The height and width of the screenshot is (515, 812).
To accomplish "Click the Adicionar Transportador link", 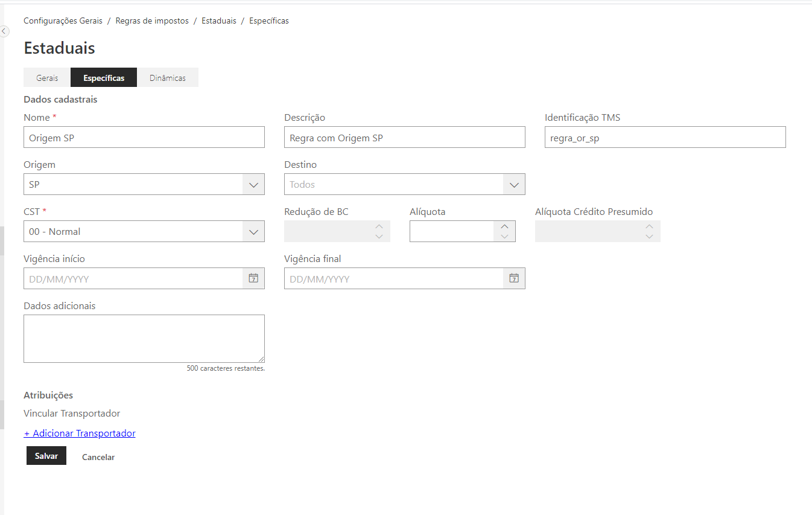I will click(x=80, y=433).
